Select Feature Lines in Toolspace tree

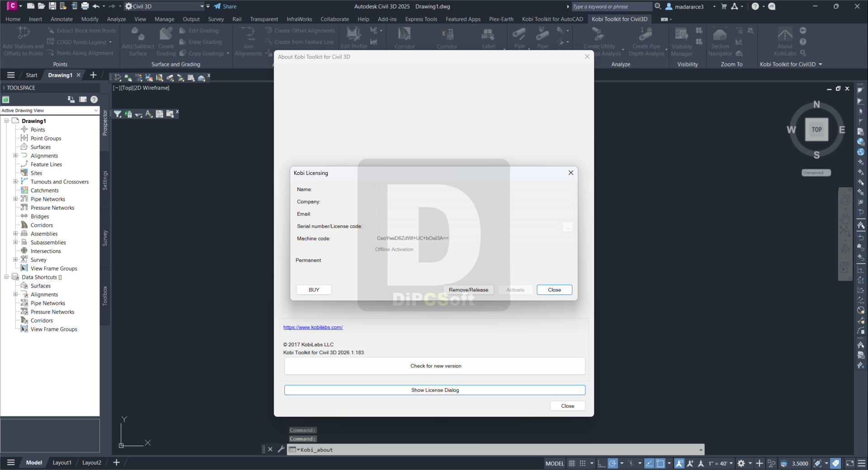click(x=46, y=164)
